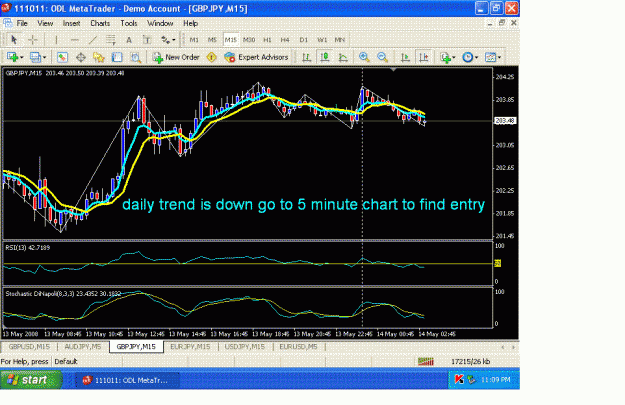Switch timeframe to H1

(267, 39)
